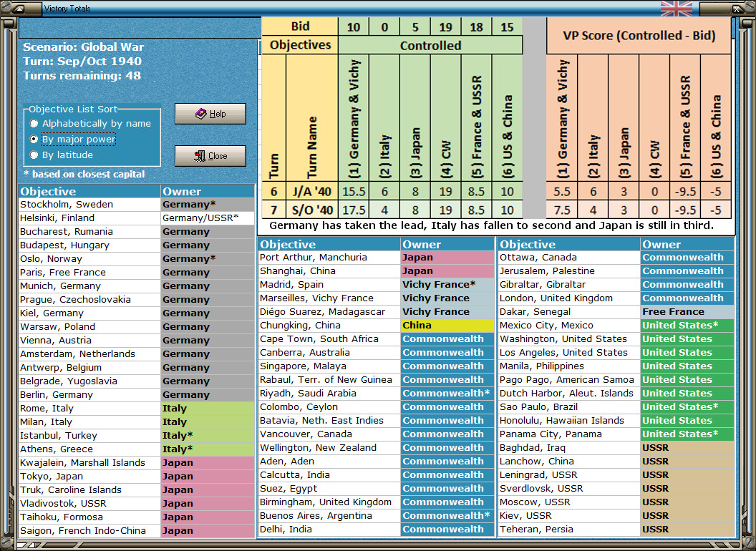The height and width of the screenshot is (551, 756).
Task: Click 'Turns remaining: 48' text
Action: [x=82, y=76]
